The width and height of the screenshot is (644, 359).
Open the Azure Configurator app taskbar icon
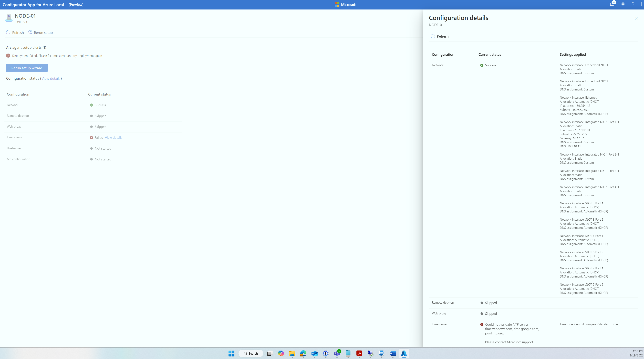point(404,353)
